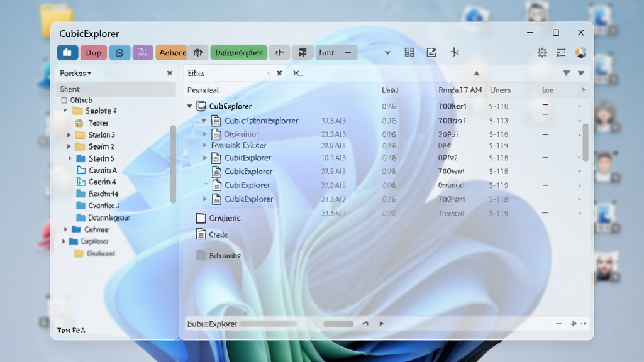Viewport: 644px width, 362px height.
Task: Click the blue folder icon toolbar button
Action: point(67,53)
